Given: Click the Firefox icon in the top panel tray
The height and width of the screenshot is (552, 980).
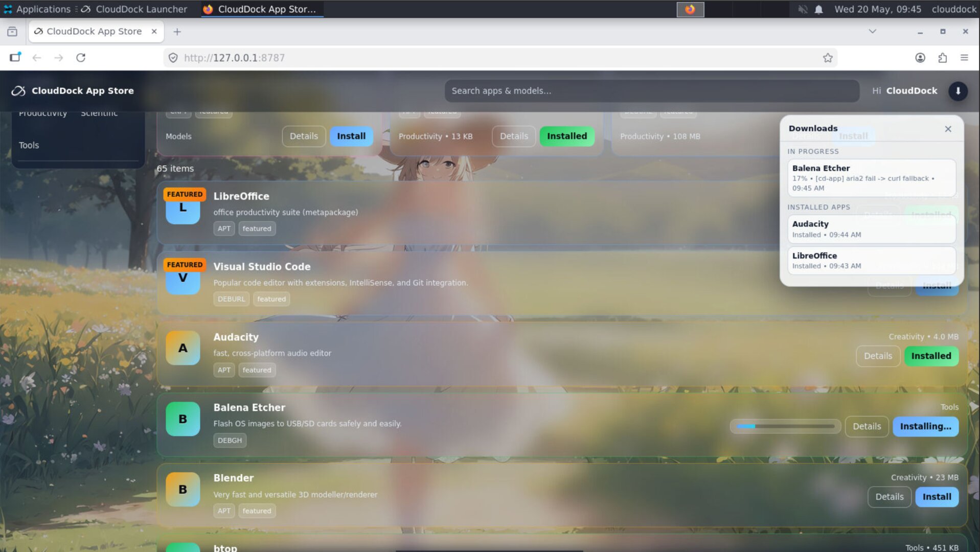Looking at the screenshot, I should tap(690, 9).
